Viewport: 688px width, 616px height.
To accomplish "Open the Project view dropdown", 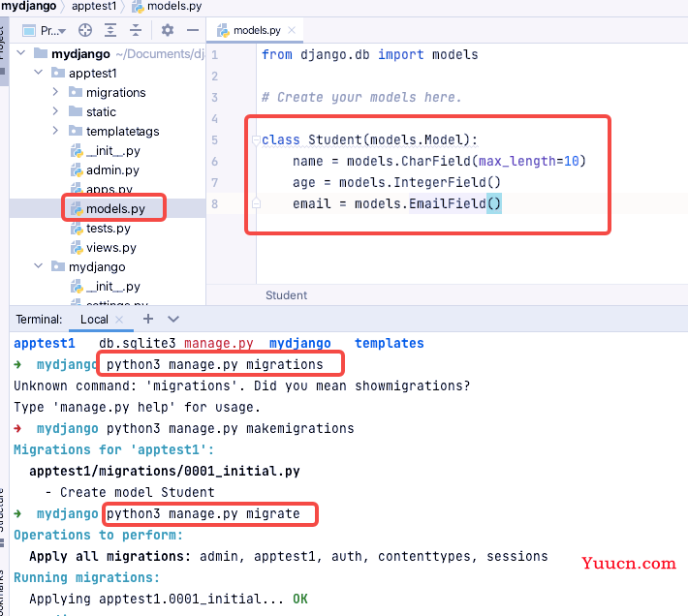I will pyautogui.click(x=44, y=31).
